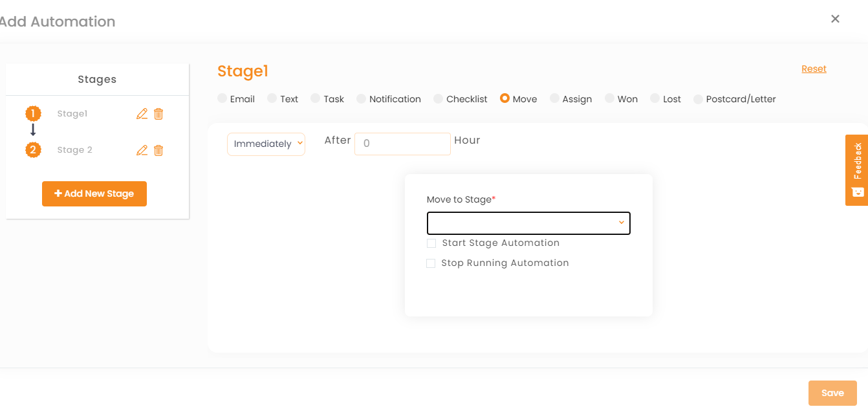
Task: Edit Stage1 with the pencil icon
Action: click(x=142, y=114)
